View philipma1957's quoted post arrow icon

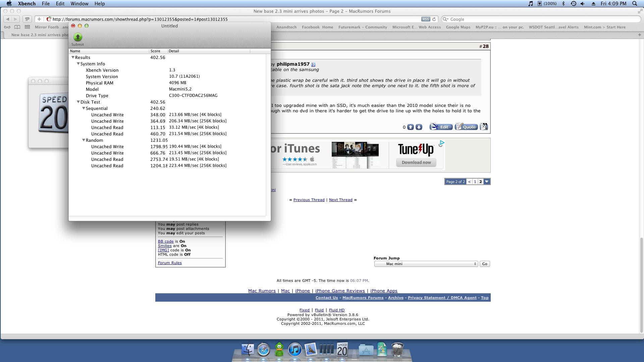tap(313, 65)
